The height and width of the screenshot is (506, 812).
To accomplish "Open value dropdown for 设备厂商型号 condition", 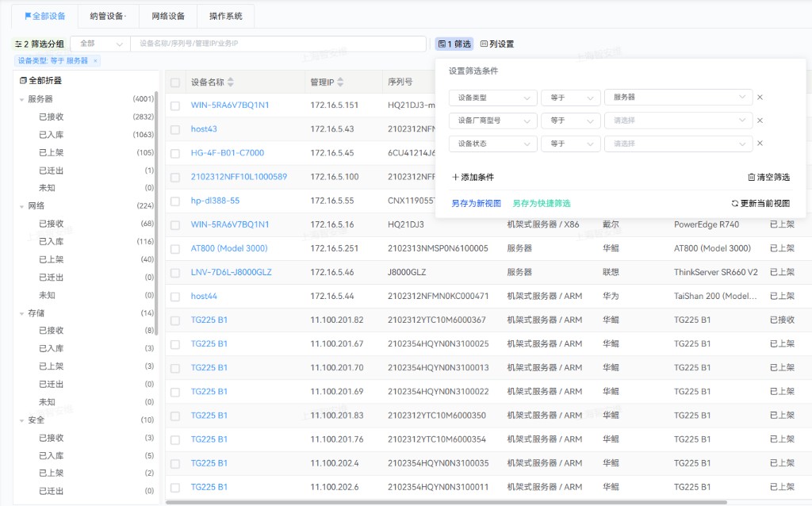I will tap(679, 121).
